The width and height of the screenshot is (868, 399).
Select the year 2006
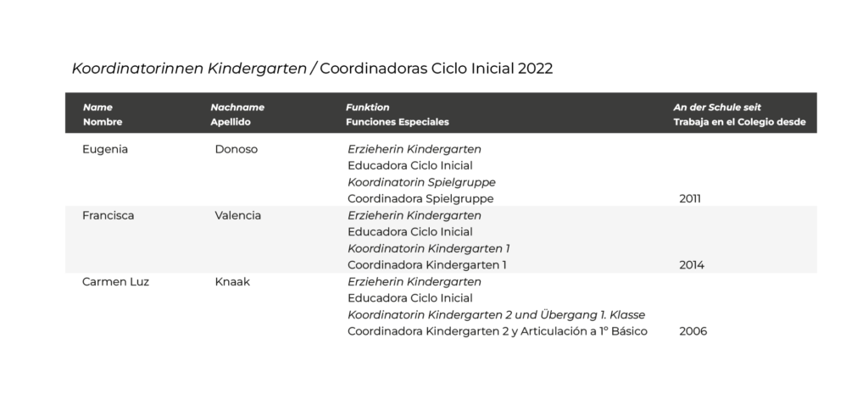(x=693, y=331)
